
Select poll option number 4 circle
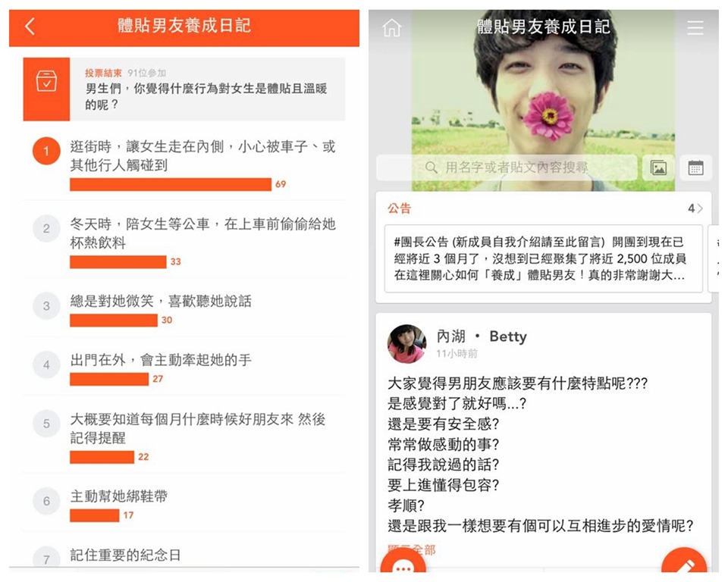click(46, 365)
